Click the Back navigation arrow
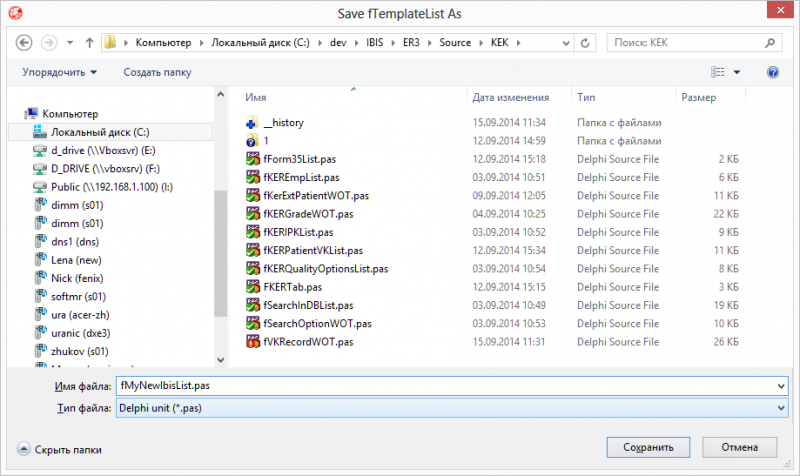This screenshot has width=800, height=476. [x=24, y=43]
